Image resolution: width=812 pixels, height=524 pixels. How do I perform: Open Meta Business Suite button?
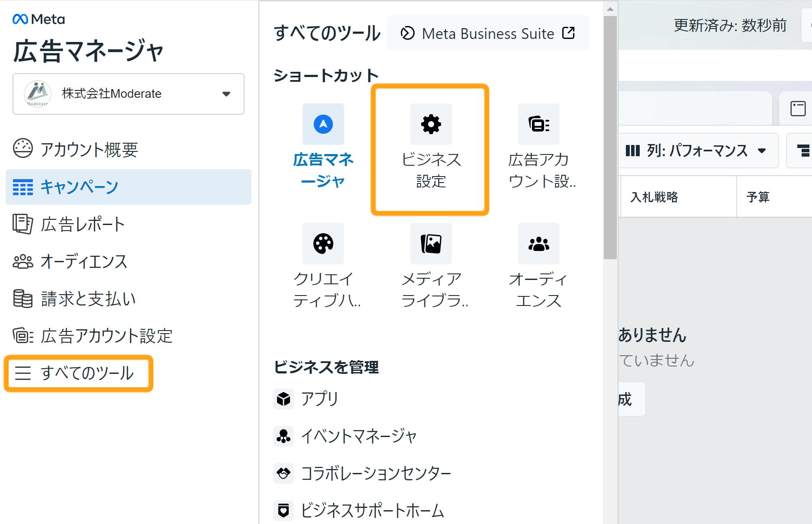pos(488,33)
